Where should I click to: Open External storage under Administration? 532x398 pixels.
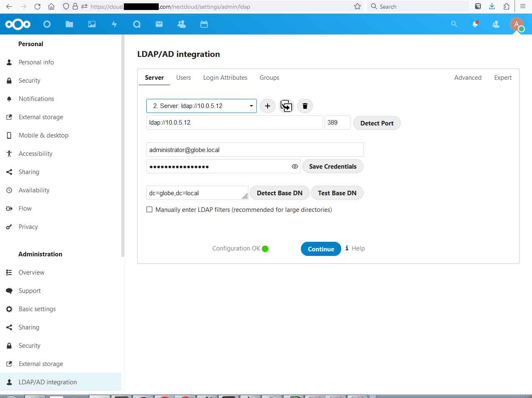(x=41, y=364)
